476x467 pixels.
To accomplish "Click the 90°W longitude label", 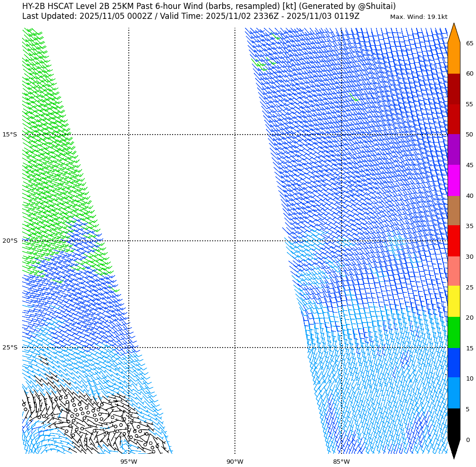I will [235, 461].
